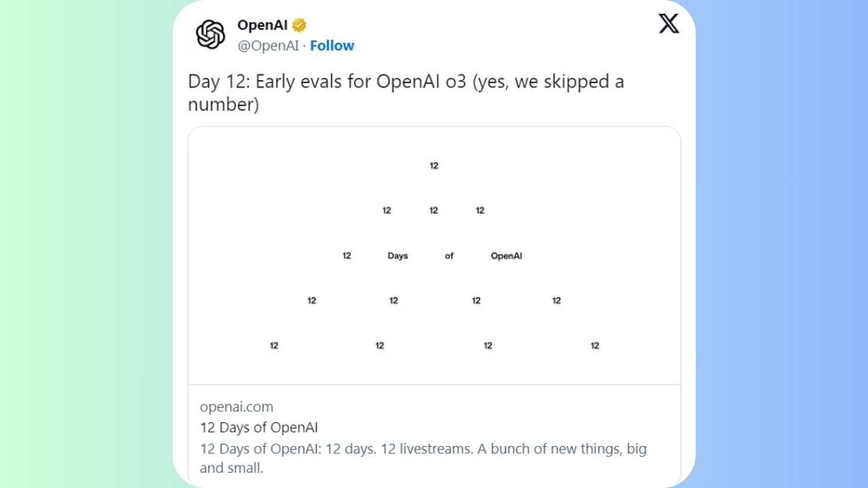Click the card description about 12 livestreams
Image resolution: width=868 pixels, height=488 pixels.
pos(423,458)
